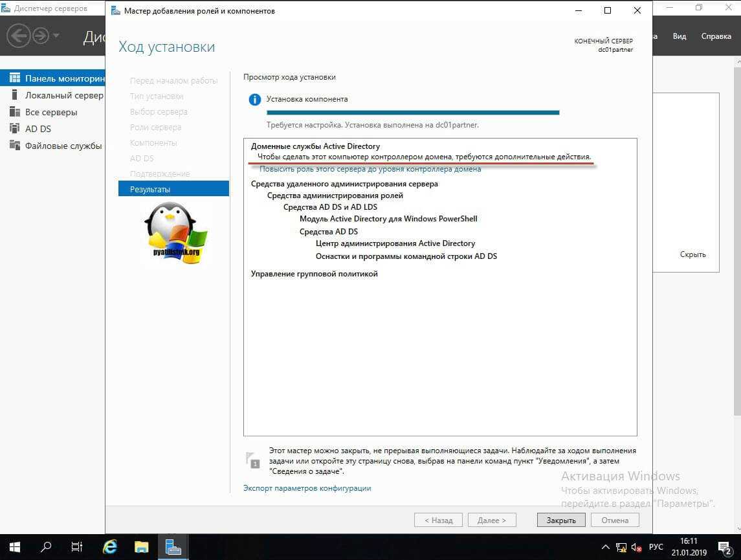
Task: Open the View menu in Server Manager
Action: [679, 36]
